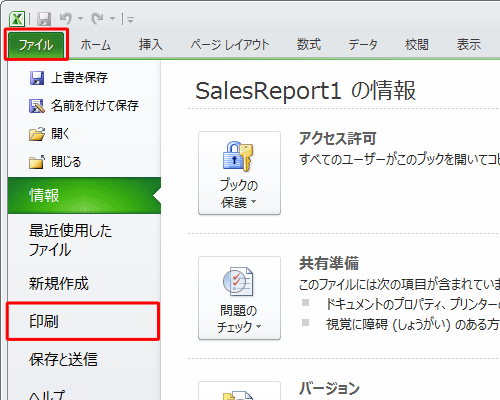This screenshot has height=400, width=500.
Task: Click the Excel application icon in title bar
Action: (x=17, y=19)
